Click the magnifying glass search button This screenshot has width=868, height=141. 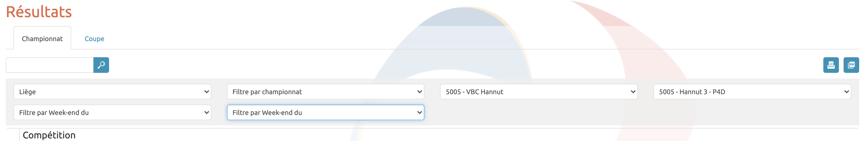click(x=101, y=65)
